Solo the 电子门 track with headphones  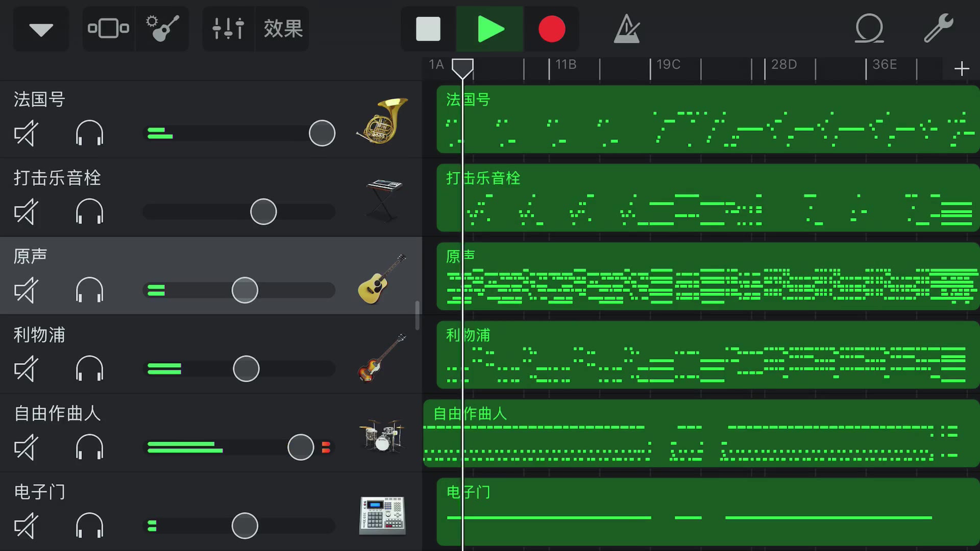[89, 526]
